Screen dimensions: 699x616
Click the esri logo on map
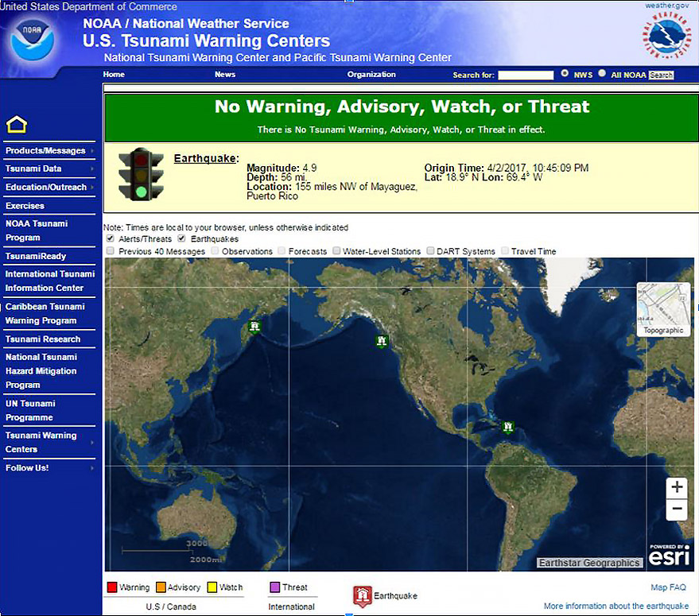669,556
